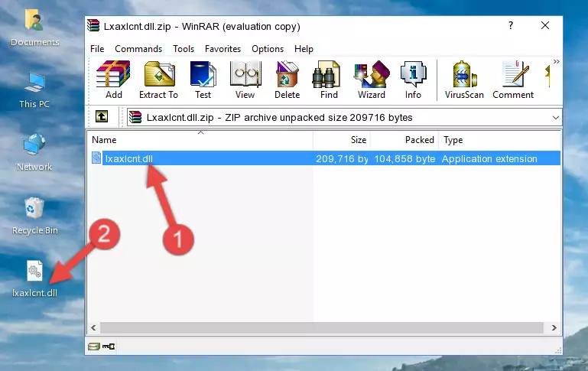
Task: Click the Delete toolbar icon
Action: click(x=288, y=80)
